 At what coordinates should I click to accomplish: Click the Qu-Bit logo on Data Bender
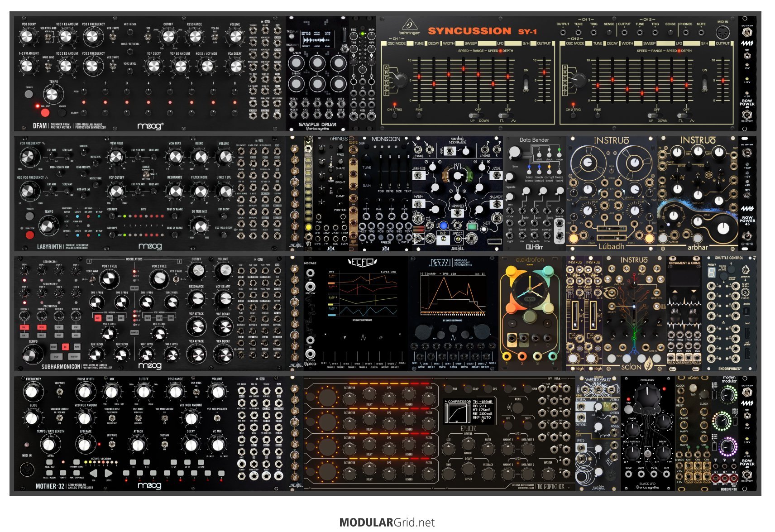534,247
